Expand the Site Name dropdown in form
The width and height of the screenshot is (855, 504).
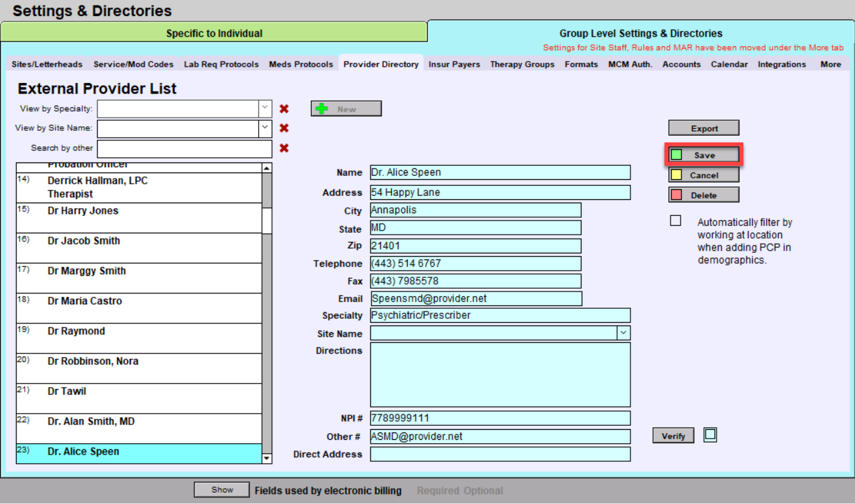(x=623, y=333)
